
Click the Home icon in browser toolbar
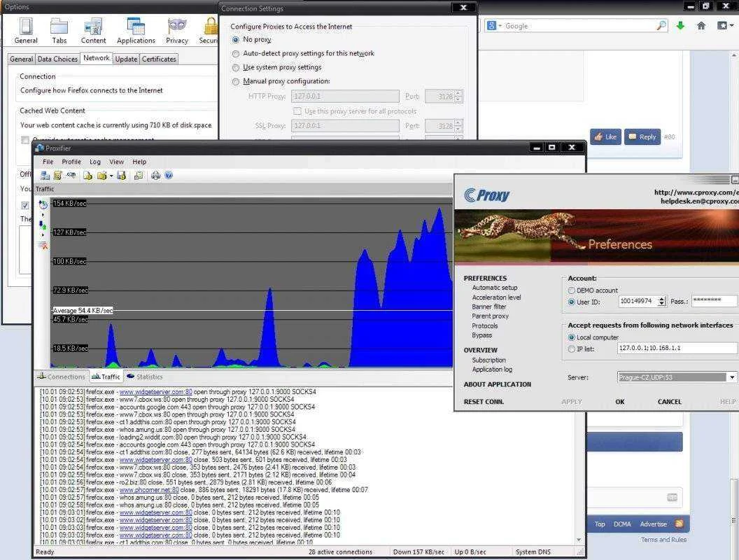click(701, 26)
